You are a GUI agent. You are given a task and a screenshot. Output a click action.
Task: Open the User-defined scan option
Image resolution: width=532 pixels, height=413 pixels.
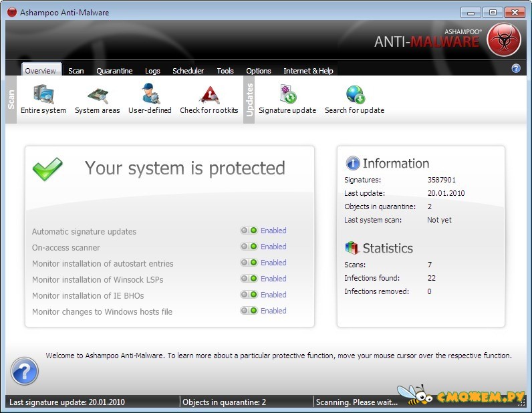point(150,100)
